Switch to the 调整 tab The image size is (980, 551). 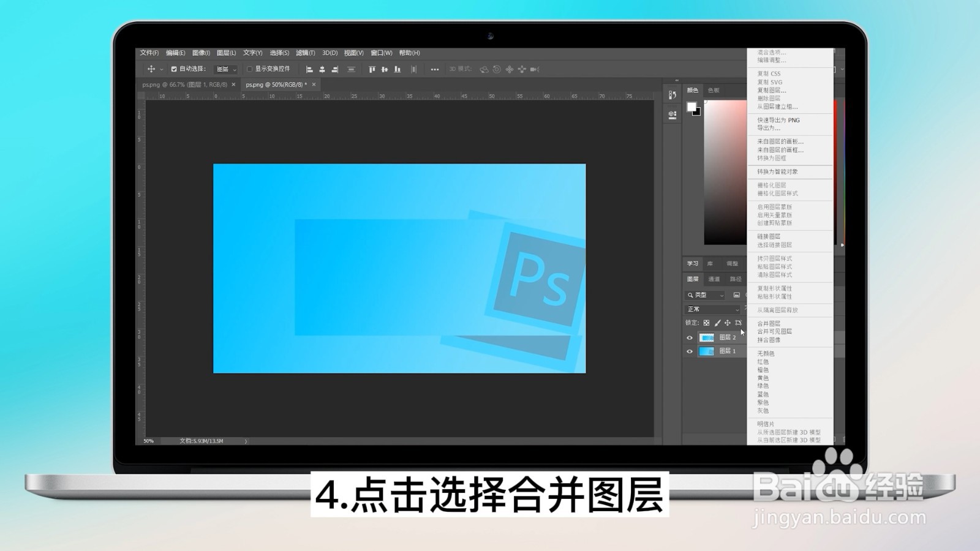[732, 263]
